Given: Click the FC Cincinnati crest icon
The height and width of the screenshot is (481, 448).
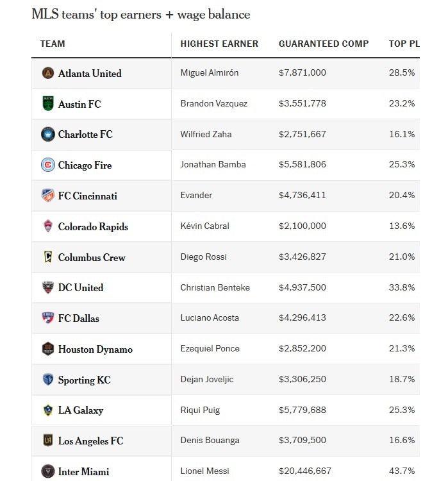Looking at the screenshot, I should [x=48, y=196].
